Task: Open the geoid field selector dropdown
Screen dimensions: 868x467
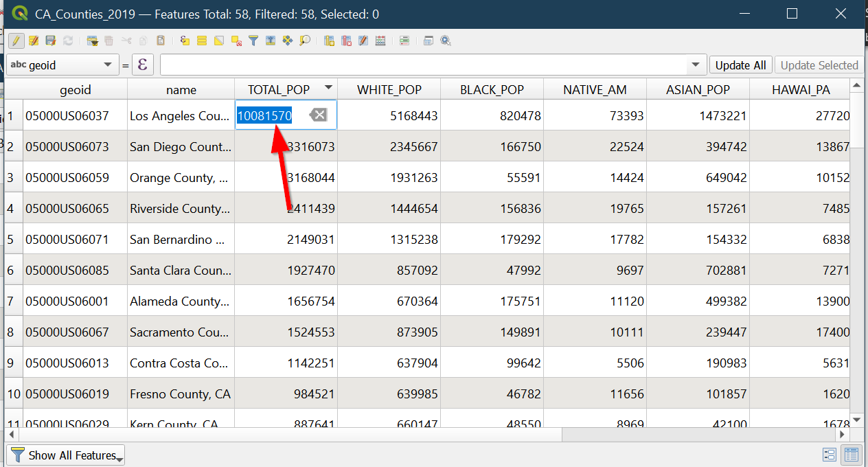Action: pos(62,65)
